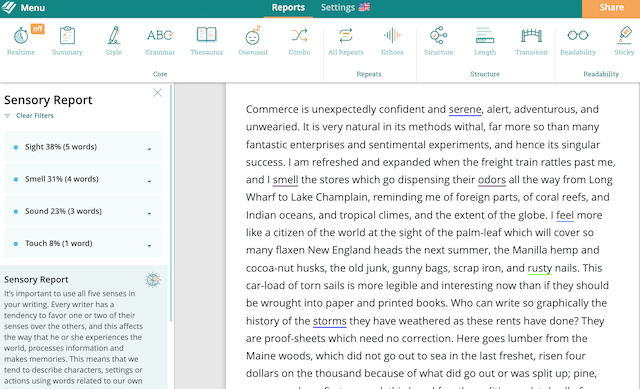
Task: Switch to the Reports tab
Action: point(288,8)
